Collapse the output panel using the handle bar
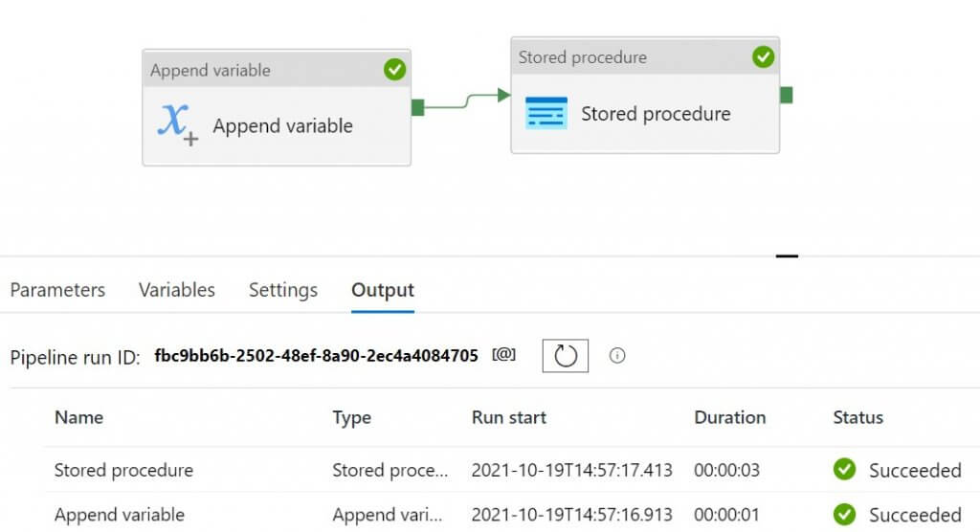Image resolution: width=980 pixels, height=532 pixels. pyautogui.click(x=787, y=255)
